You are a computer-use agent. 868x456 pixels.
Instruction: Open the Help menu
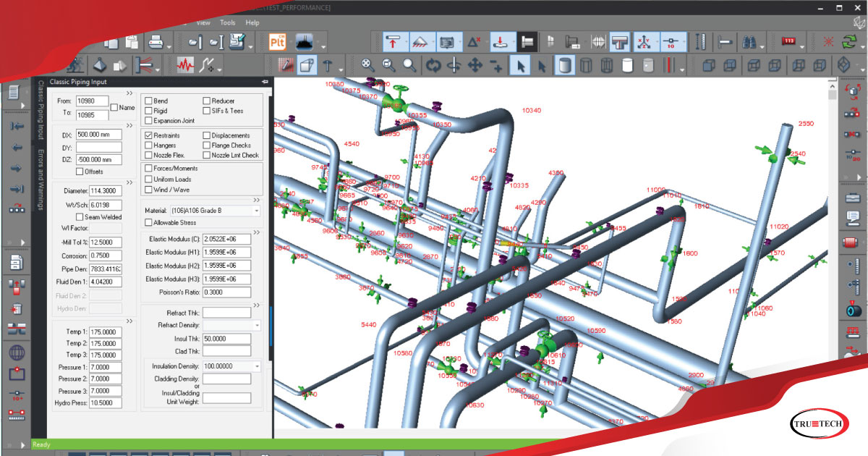[252, 22]
